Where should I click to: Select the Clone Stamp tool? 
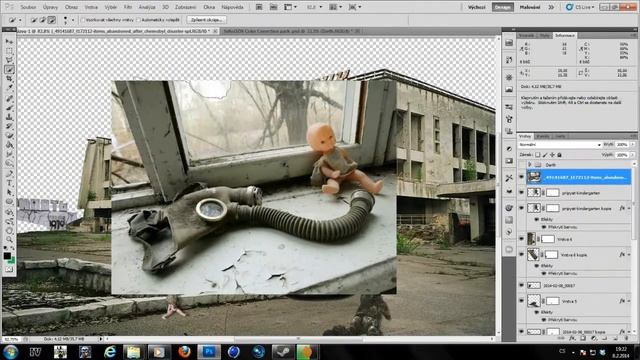point(9,117)
